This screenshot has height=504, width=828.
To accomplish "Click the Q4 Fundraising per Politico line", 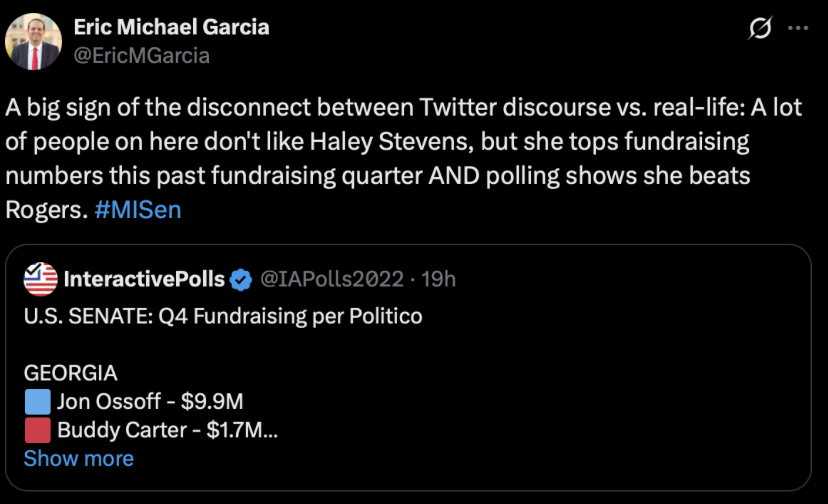I will [222, 316].
